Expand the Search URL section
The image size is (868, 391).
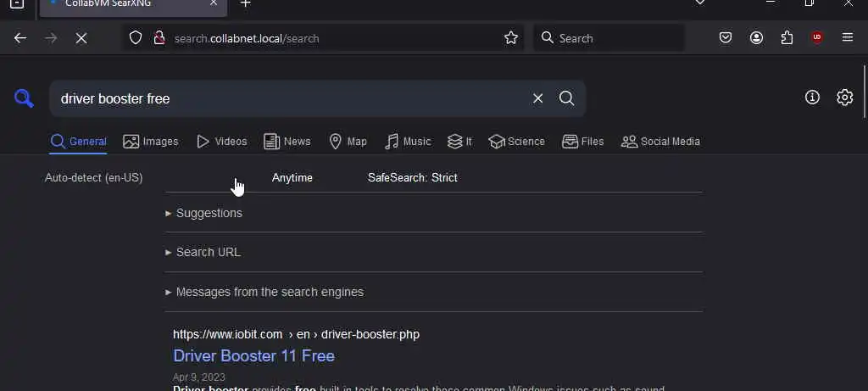pos(203,252)
